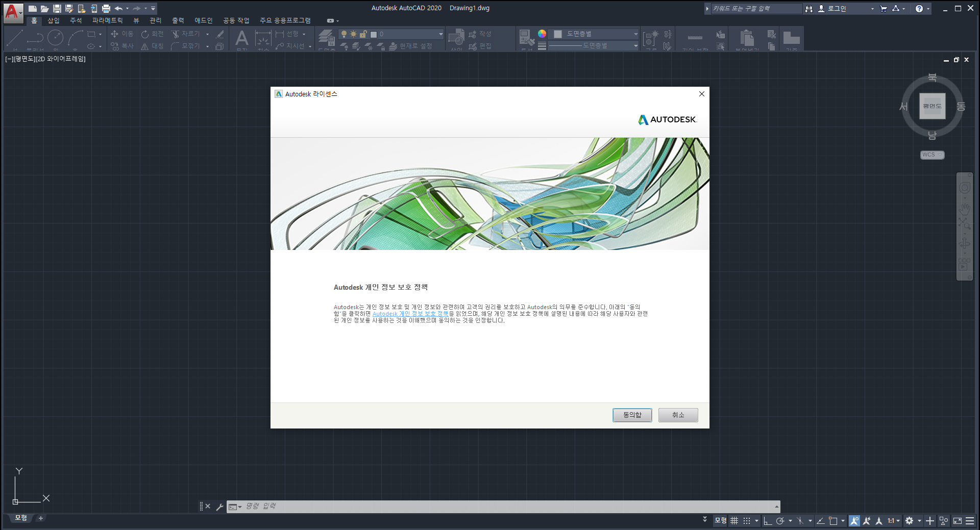The height and width of the screenshot is (530, 980).
Task: Open the AutoCAD application menu logo
Action: 12,12
